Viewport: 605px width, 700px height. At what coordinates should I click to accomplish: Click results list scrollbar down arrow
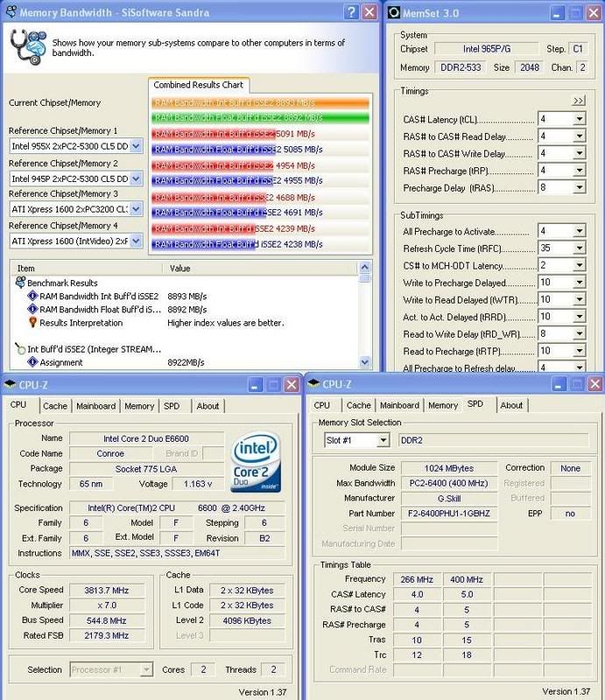(x=364, y=362)
